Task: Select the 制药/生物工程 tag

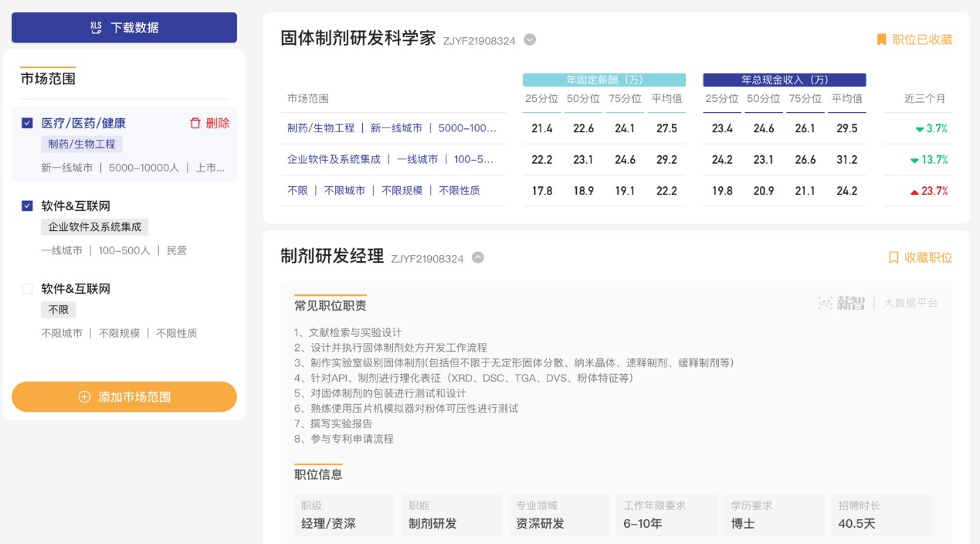Action: 81,144
